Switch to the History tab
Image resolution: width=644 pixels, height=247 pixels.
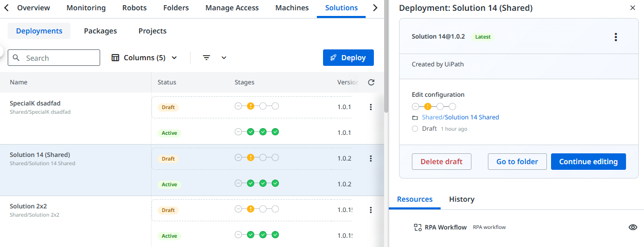pos(462,199)
